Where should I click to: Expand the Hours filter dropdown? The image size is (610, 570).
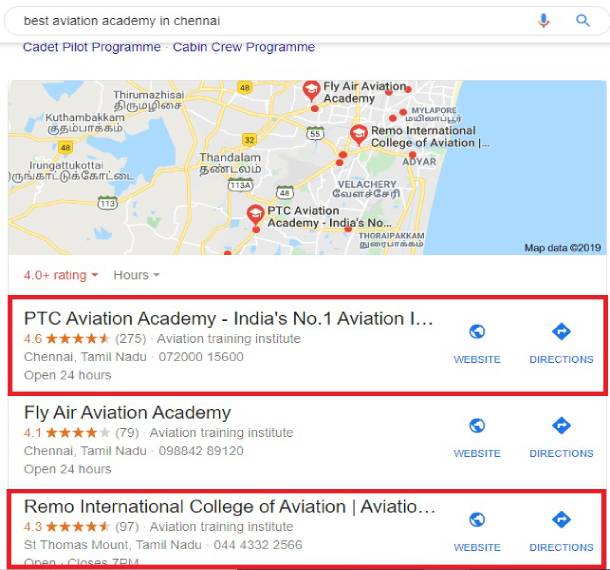click(136, 275)
